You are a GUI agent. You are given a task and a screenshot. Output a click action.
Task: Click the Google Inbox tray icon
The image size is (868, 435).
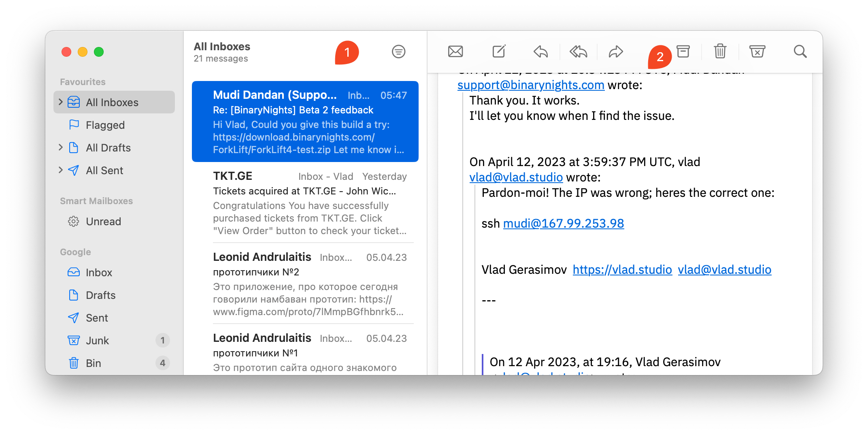(x=74, y=272)
